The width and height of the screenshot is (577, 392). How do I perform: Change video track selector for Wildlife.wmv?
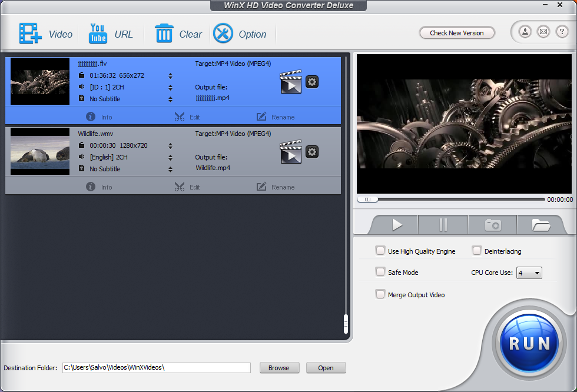tap(170, 145)
